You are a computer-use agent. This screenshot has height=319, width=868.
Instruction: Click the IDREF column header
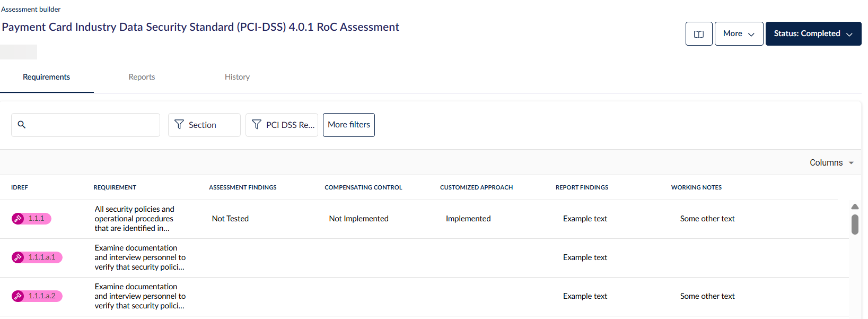click(20, 187)
